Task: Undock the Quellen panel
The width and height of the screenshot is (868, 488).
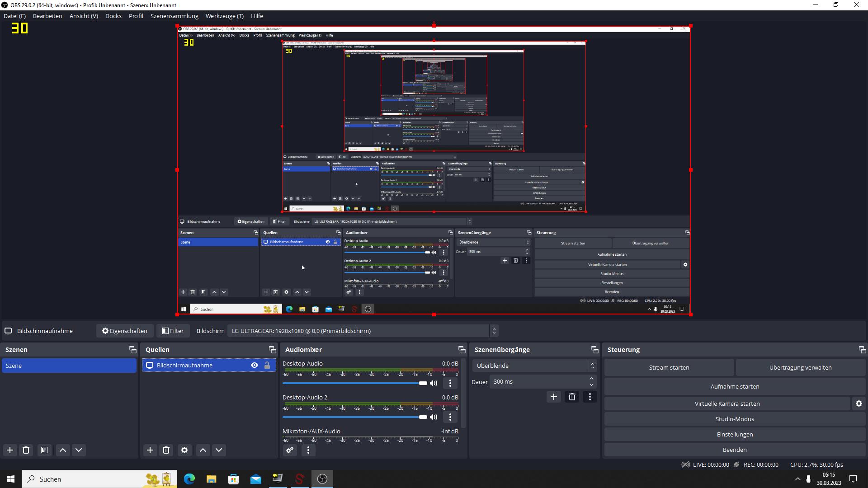Action: (272, 350)
